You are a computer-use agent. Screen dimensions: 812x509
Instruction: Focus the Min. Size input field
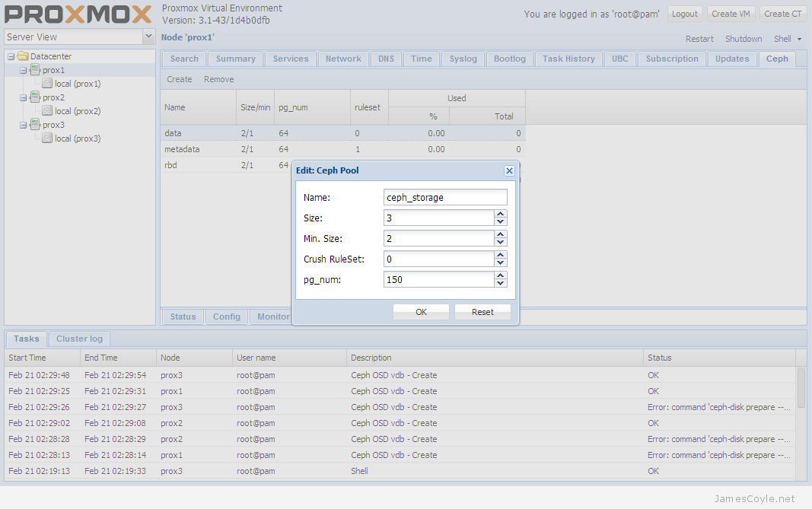coord(439,238)
